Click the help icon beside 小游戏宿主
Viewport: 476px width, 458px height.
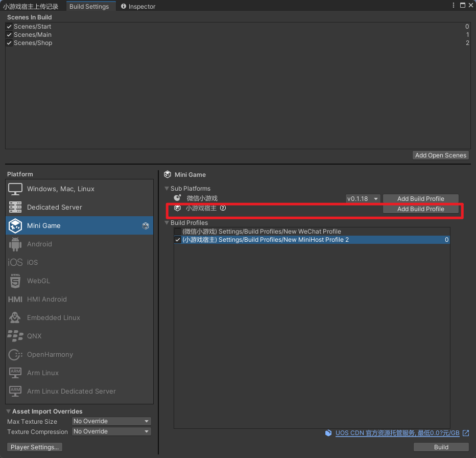click(x=223, y=208)
